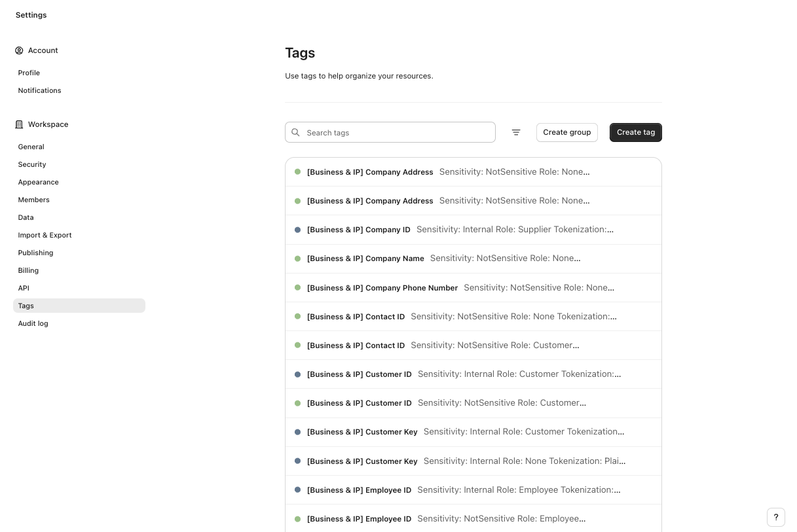Image resolution: width=797 pixels, height=532 pixels.
Task: Select Audit log in the sidebar
Action: point(33,323)
